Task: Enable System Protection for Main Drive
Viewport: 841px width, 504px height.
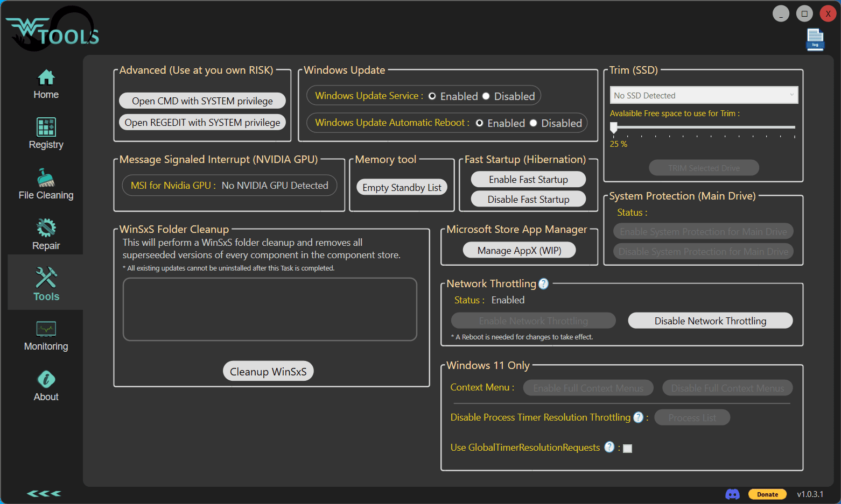Action: 703,231
